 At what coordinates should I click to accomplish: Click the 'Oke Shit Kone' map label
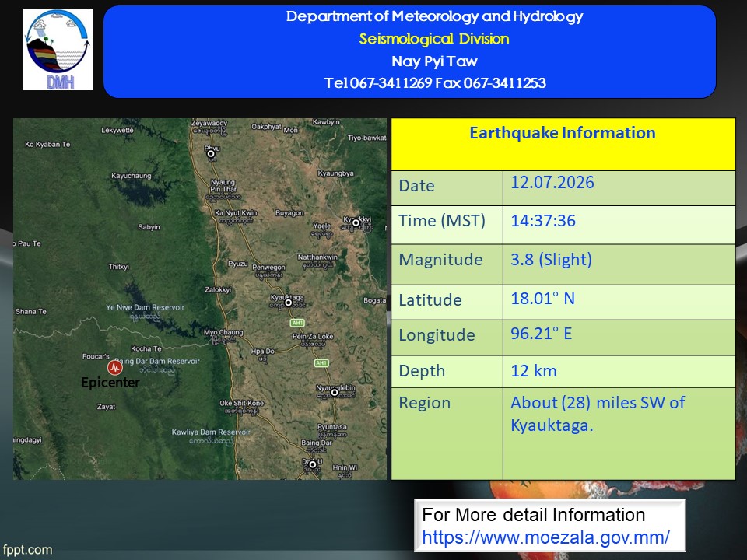pyautogui.click(x=241, y=403)
